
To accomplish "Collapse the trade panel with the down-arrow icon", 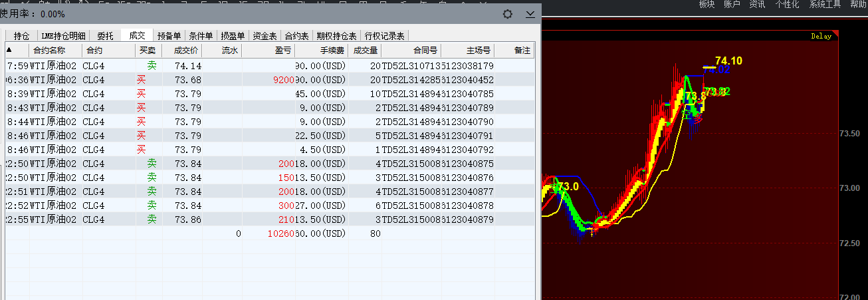I will tap(530, 13).
